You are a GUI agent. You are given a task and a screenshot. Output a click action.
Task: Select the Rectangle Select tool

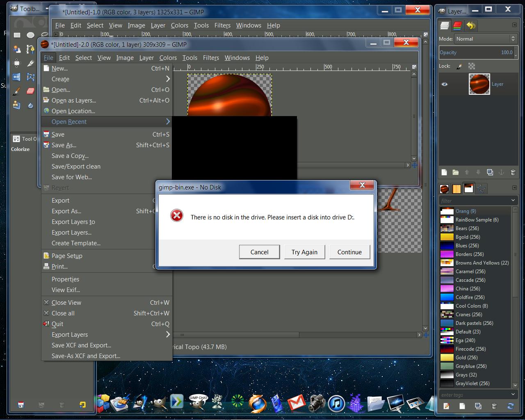pos(17,35)
